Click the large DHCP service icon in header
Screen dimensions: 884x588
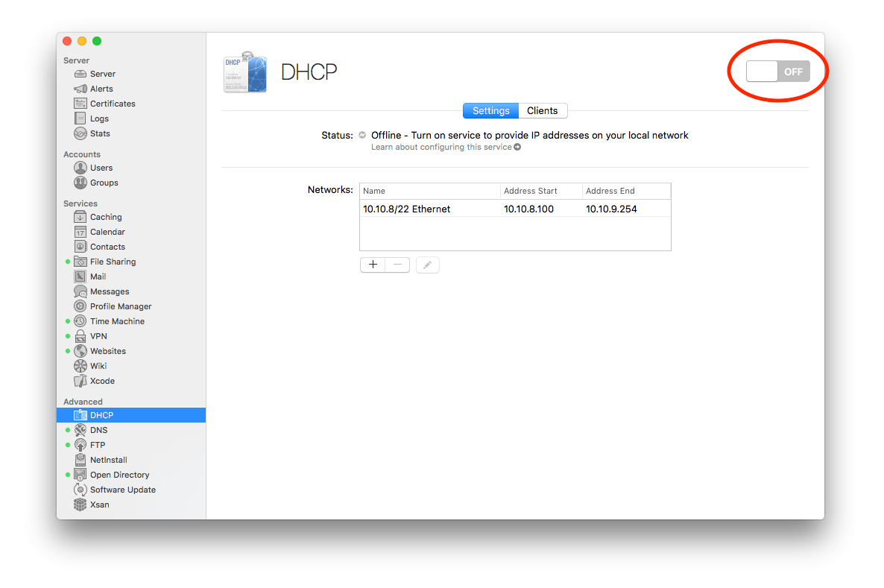[245, 72]
